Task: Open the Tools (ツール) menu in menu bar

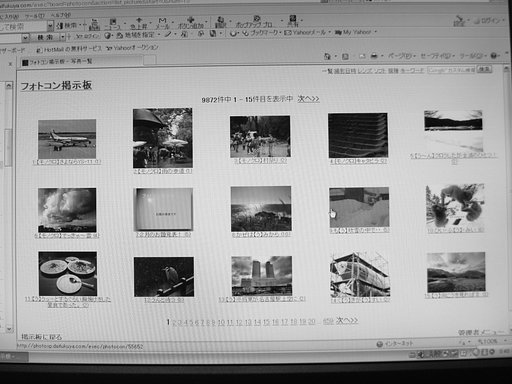Action: [35, 16]
